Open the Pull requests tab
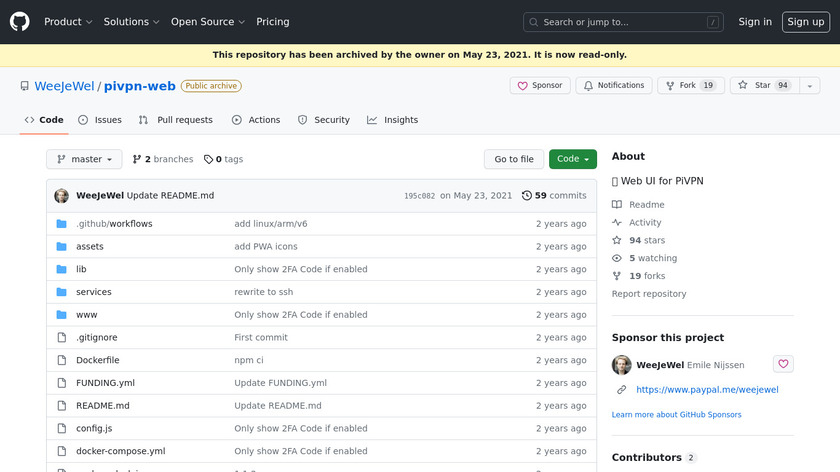This screenshot has height=472, width=840. point(176,120)
